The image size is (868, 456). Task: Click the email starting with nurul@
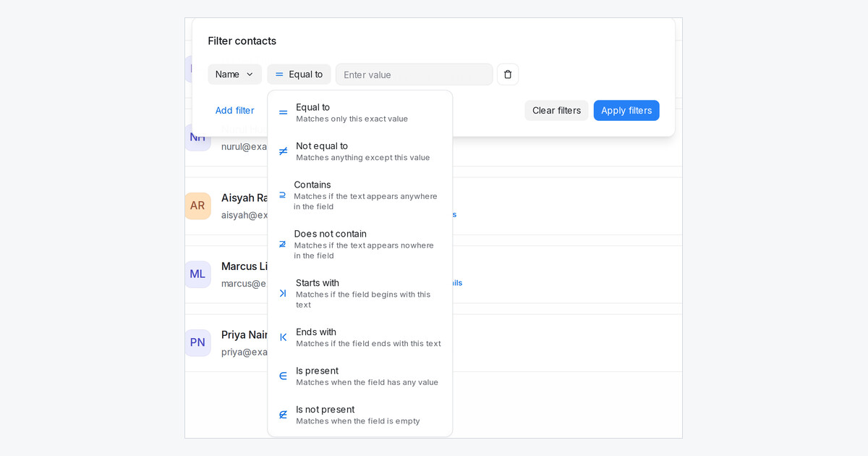pos(244,146)
